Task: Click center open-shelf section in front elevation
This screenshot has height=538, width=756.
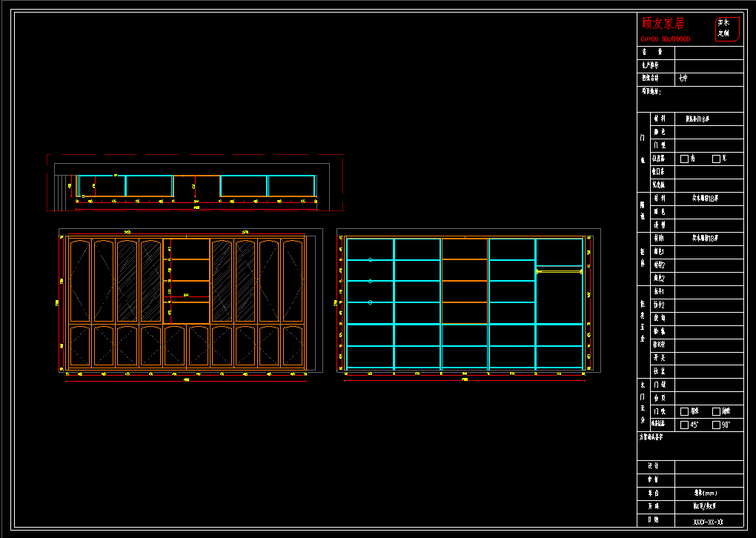Action: 186,280
